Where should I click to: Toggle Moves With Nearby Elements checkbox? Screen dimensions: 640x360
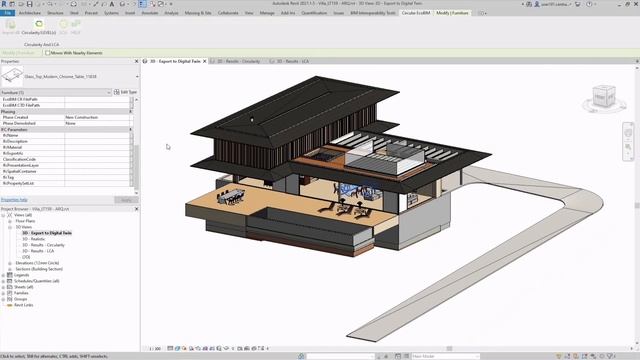48,53
